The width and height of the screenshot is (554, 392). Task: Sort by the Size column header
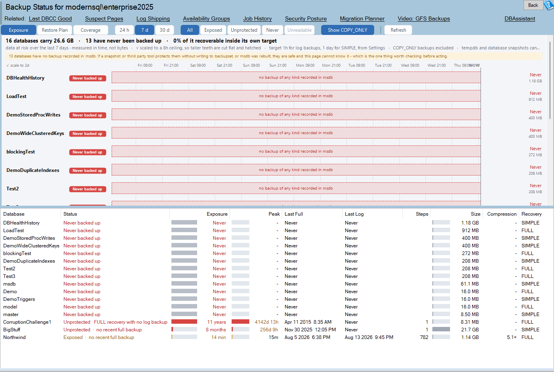coord(456,214)
